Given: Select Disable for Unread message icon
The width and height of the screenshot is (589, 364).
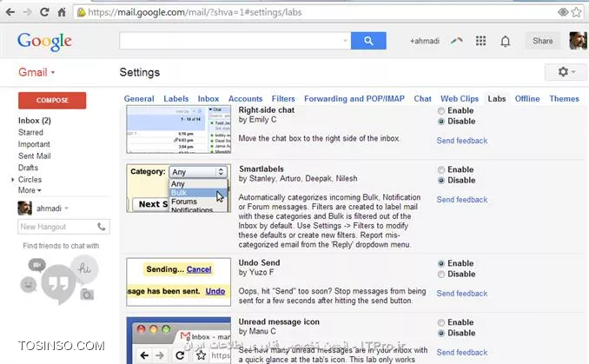Looking at the screenshot, I should 441,334.
